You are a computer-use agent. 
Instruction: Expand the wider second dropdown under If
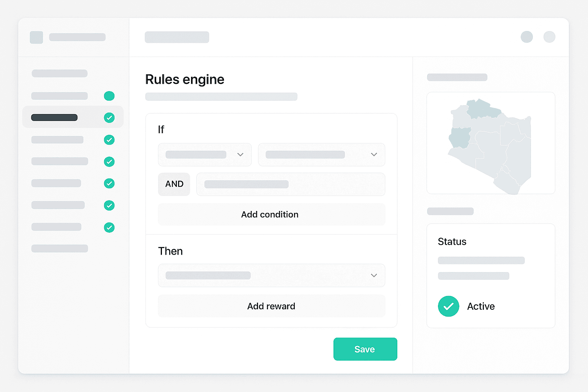(x=322, y=155)
